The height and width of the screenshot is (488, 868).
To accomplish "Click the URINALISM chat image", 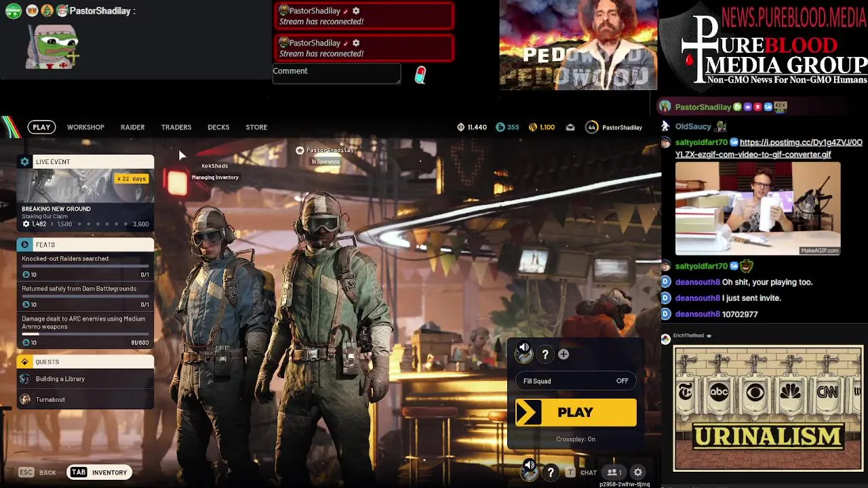I will 768,408.
